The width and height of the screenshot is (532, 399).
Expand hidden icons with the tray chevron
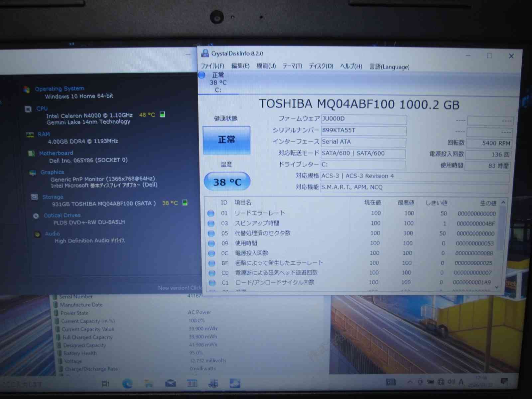point(410,382)
